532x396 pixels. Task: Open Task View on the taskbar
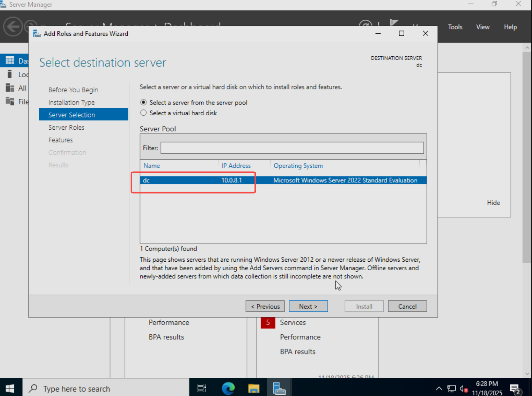[x=202, y=388]
